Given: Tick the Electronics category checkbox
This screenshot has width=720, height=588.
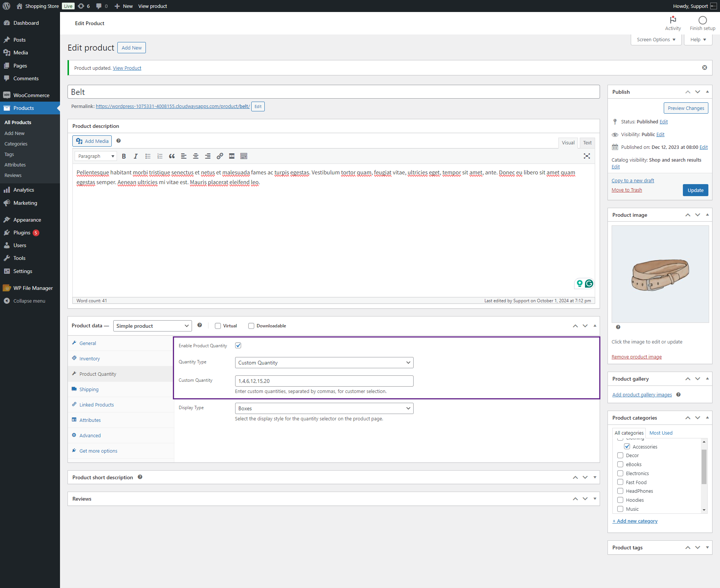Looking at the screenshot, I should pyautogui.click(x=620, y=473).
